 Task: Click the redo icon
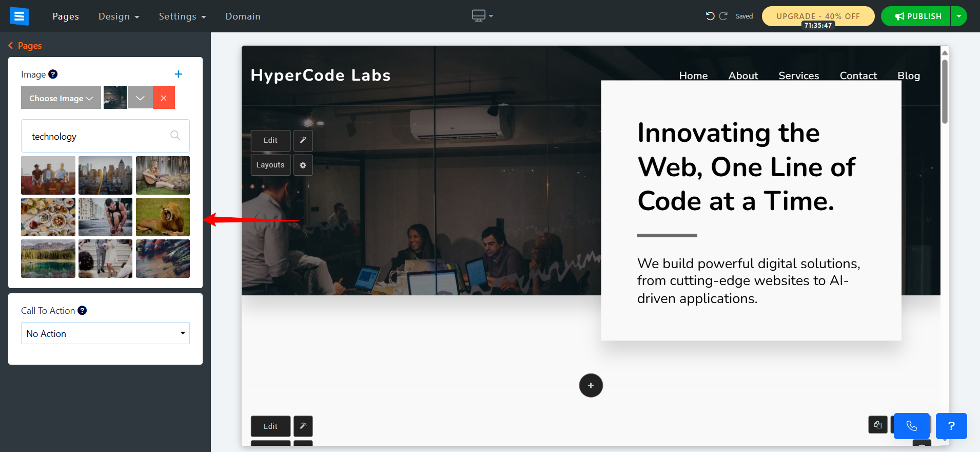[723, 16]
